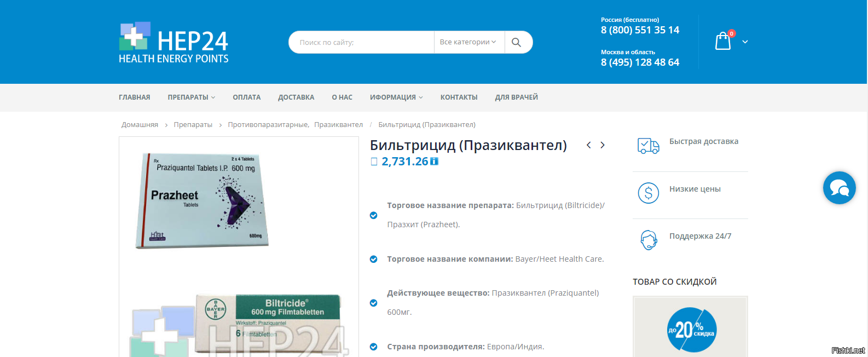Click the checkmark beside Страна производителя
This screenshot has height=357, width=868.
coord(374,347)
